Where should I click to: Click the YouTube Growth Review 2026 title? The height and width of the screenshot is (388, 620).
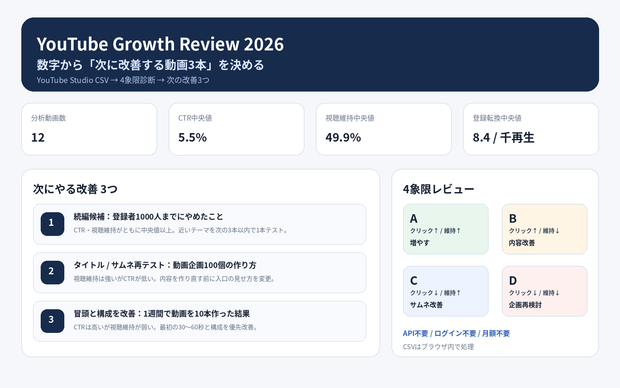coord(160,44)
